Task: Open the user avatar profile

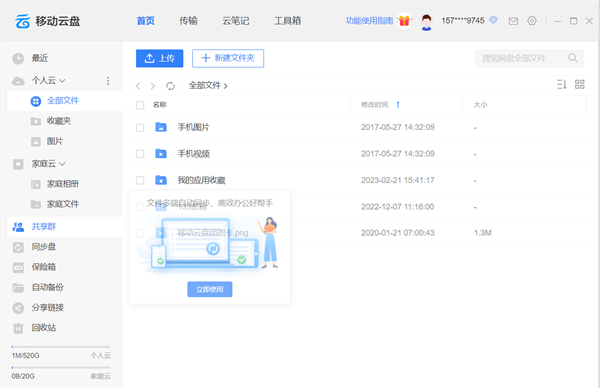Action: click(427, 21)
